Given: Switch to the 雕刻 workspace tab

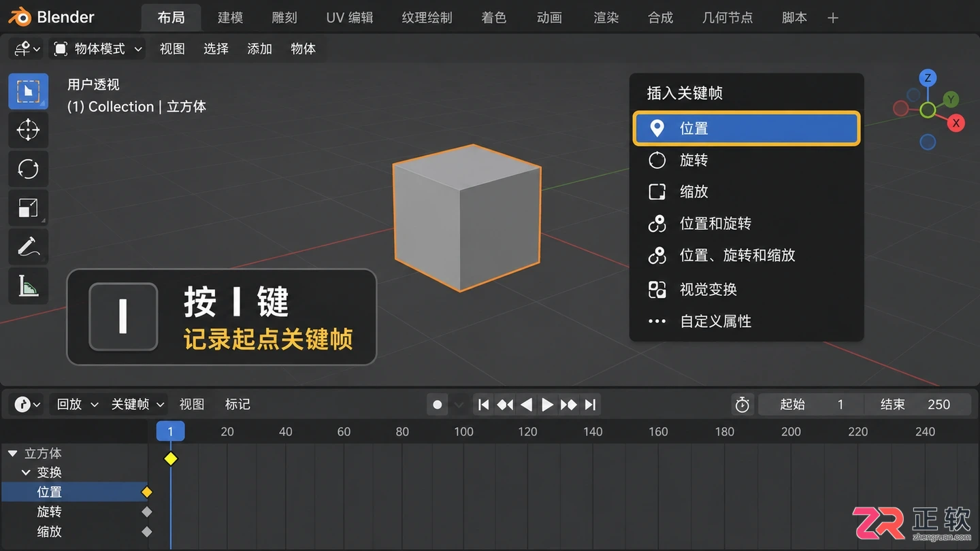Looking at the screenshot, I should coord(284,18).
